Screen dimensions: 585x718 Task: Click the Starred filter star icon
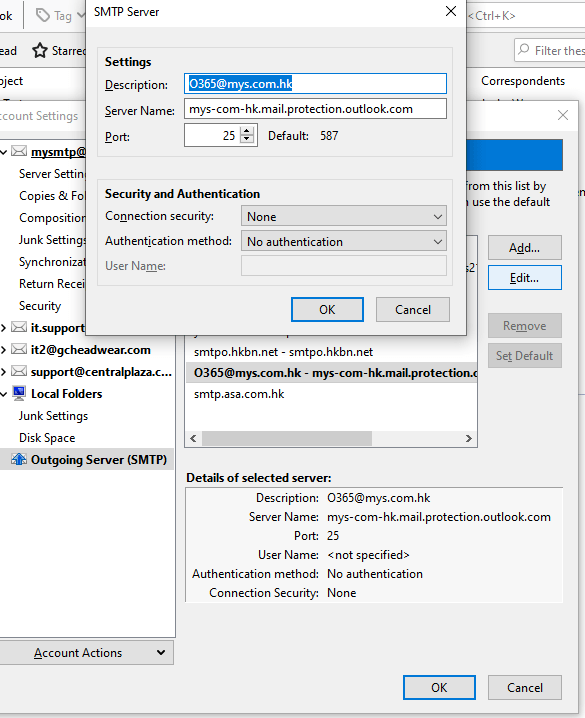click(40, 50)
